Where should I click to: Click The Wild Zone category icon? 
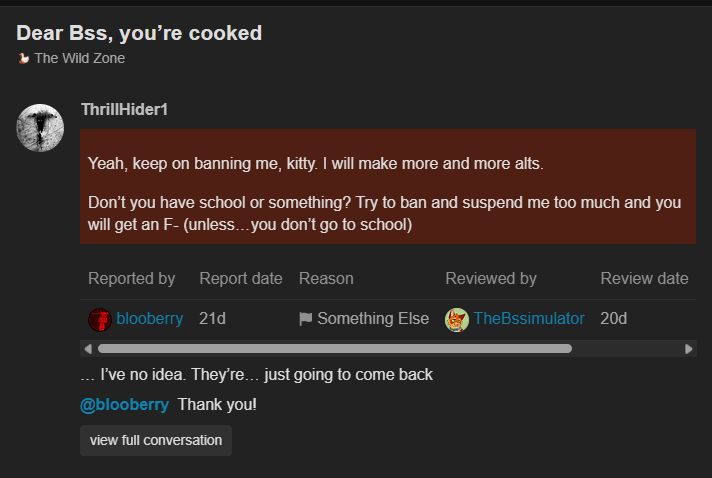tap(23, 58)
